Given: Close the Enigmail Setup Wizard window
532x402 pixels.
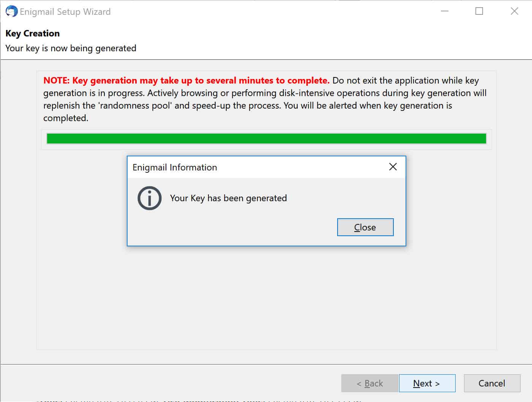Looking at the screenshot, I should point(514,11).
